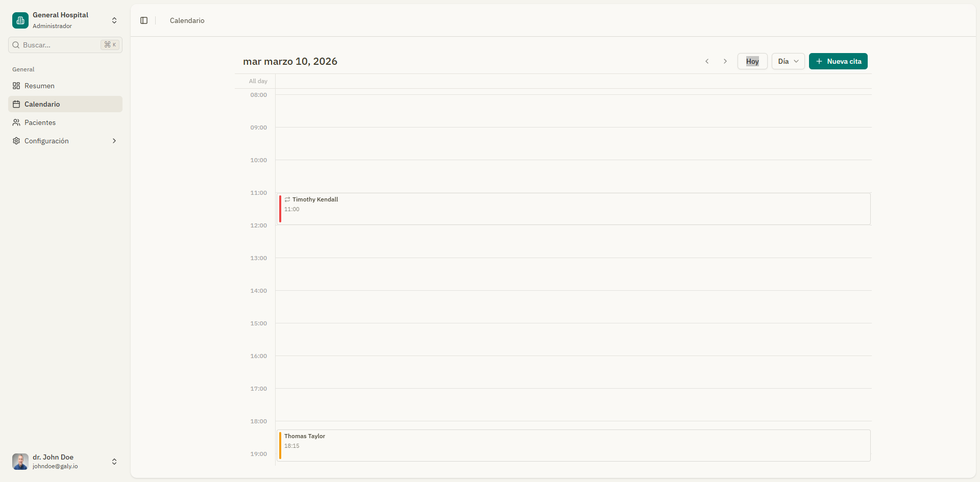Click the Calendario breadcrumb title

(x=186, y=20)
